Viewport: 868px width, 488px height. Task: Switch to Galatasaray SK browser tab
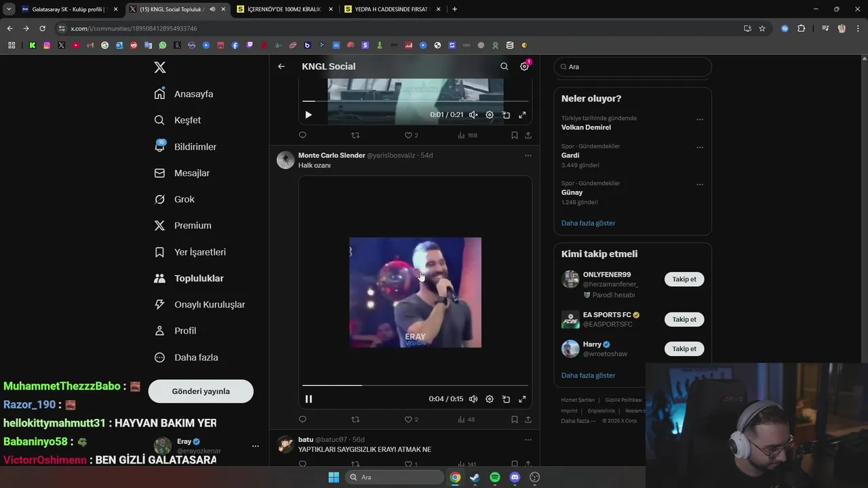point(69,9)
